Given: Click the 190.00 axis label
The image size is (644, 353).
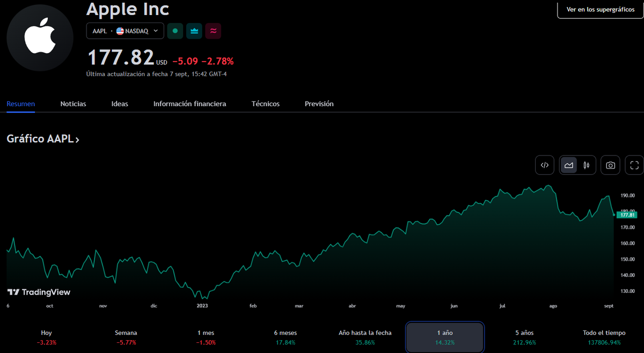Looking at the screenshot, I should [627, 196].
